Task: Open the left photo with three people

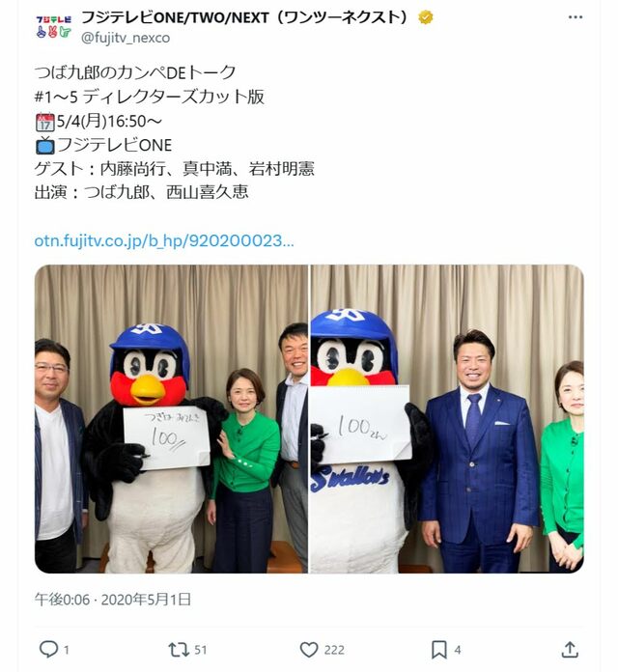Action: tap(171, 419)
